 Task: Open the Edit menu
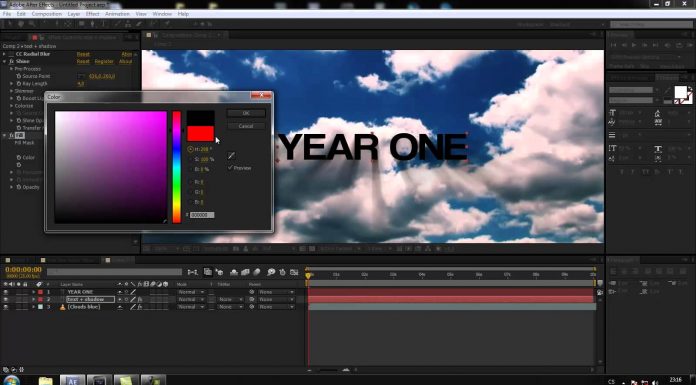[21, 14]
